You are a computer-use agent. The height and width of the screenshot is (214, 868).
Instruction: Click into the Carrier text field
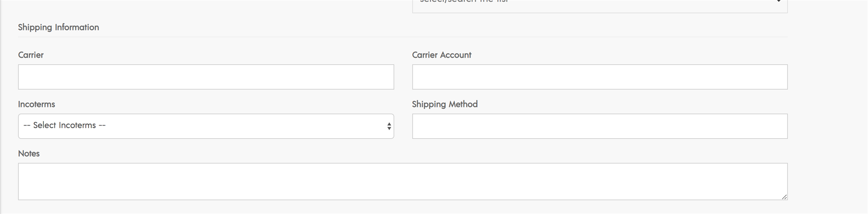click(x=206, y=77)
